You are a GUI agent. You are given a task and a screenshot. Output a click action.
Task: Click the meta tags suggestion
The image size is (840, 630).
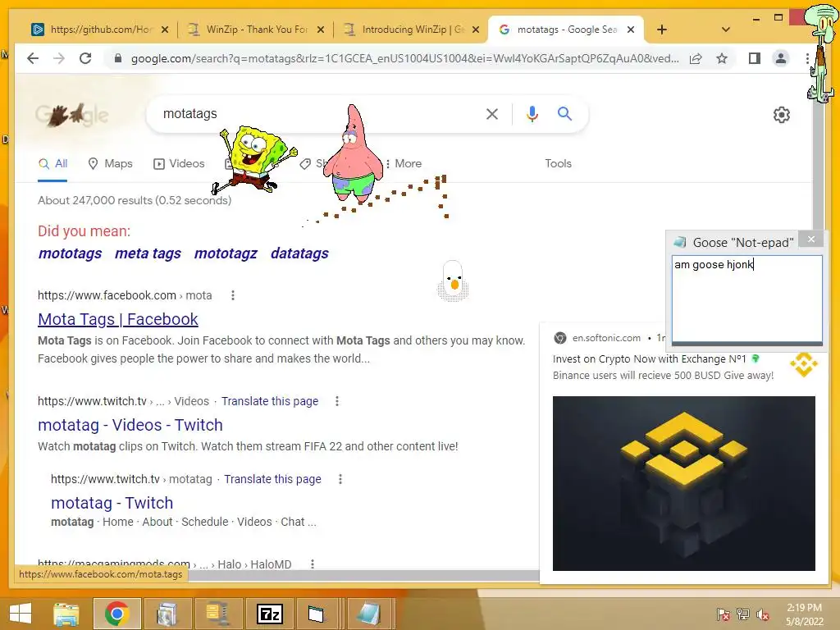tap(148, 253)
